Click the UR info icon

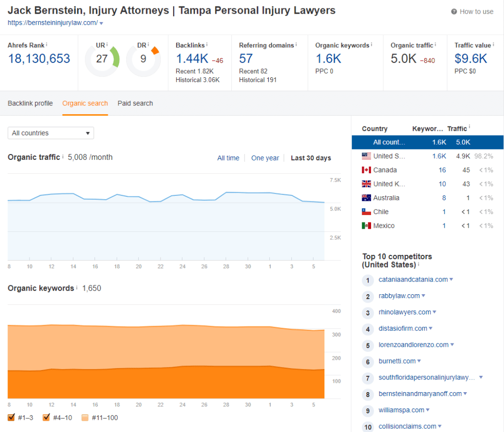[x=107, y=44]
